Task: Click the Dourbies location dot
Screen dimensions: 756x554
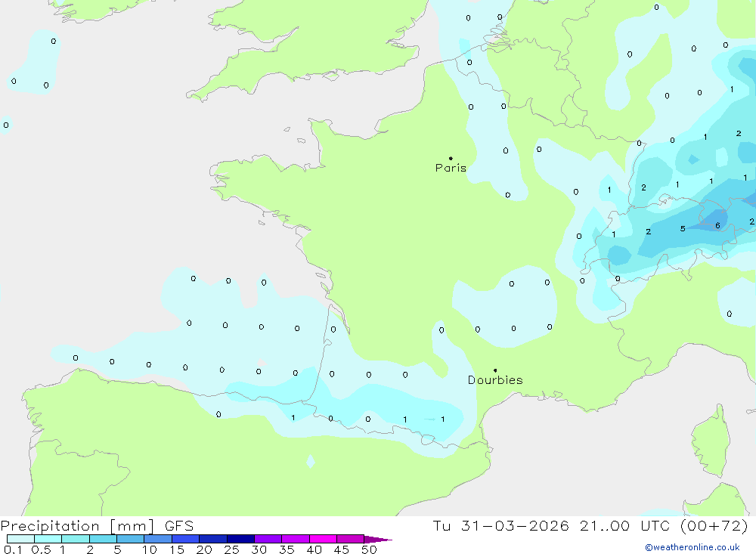Action: point(495,370)
